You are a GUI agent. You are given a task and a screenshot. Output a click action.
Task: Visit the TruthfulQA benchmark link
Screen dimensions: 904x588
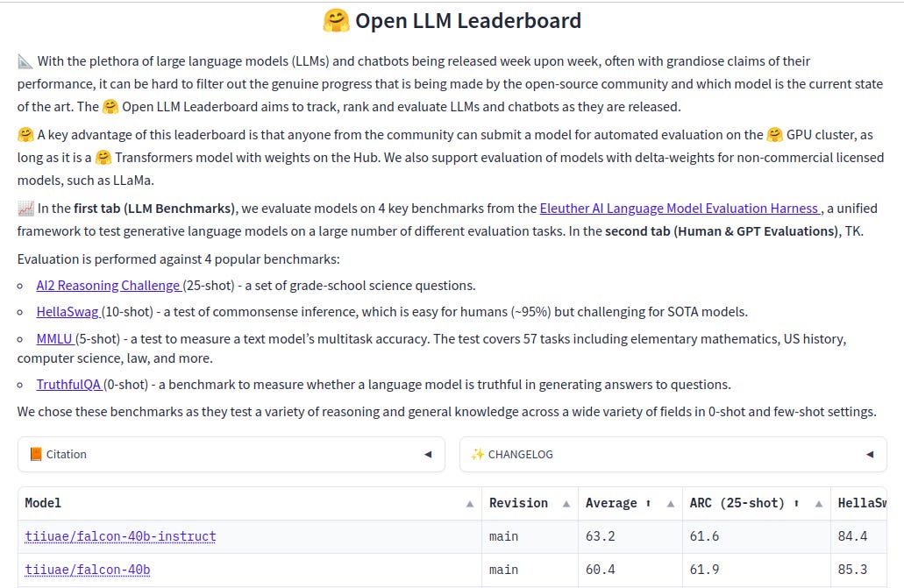(69, 385)
